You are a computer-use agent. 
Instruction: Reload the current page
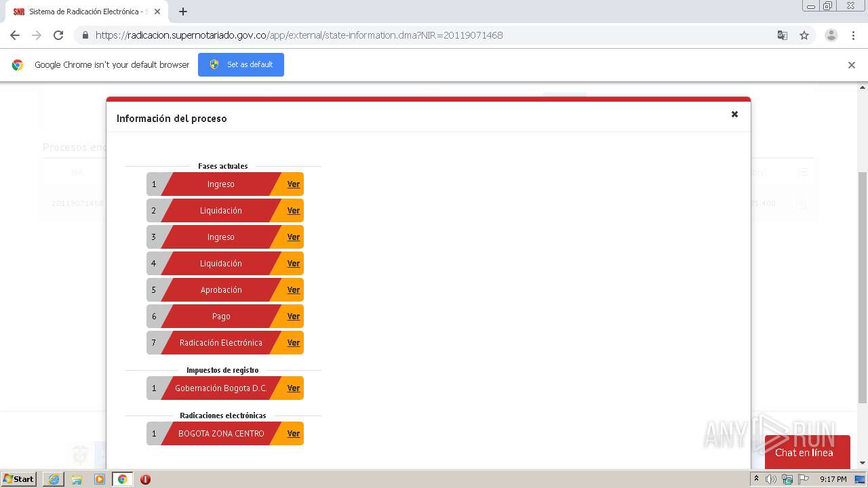(x=58, y=35)
